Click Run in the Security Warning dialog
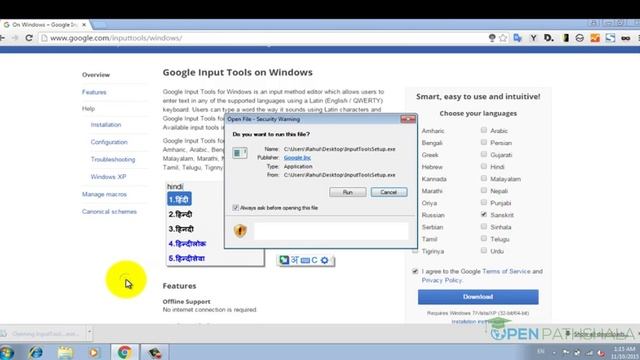The height and width of the screenshot is (360, 640). pos(348,192)
